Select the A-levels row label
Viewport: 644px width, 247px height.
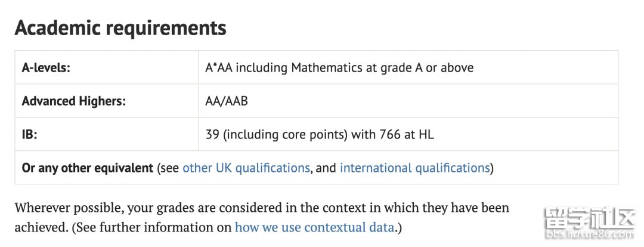point(46,67)
